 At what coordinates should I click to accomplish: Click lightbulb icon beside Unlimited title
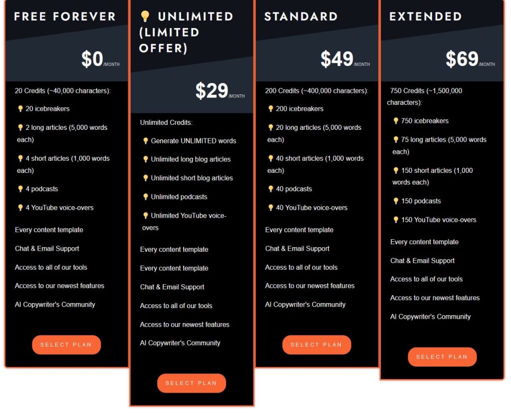point(145,16)
